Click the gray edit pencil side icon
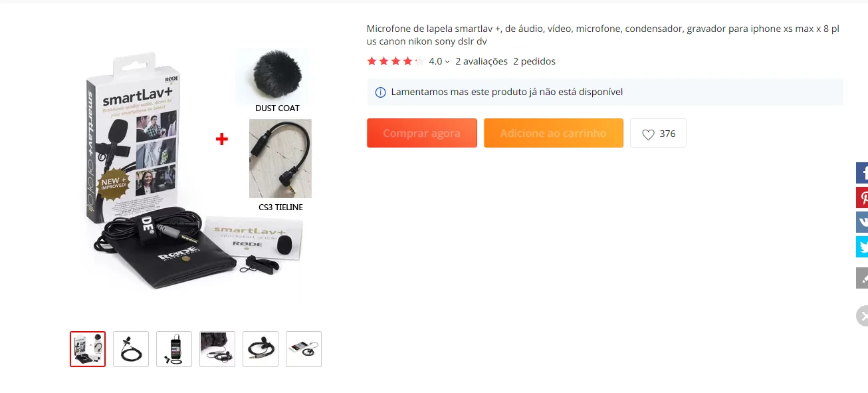Viewport: 868px width, 393px height. (862, 278)
